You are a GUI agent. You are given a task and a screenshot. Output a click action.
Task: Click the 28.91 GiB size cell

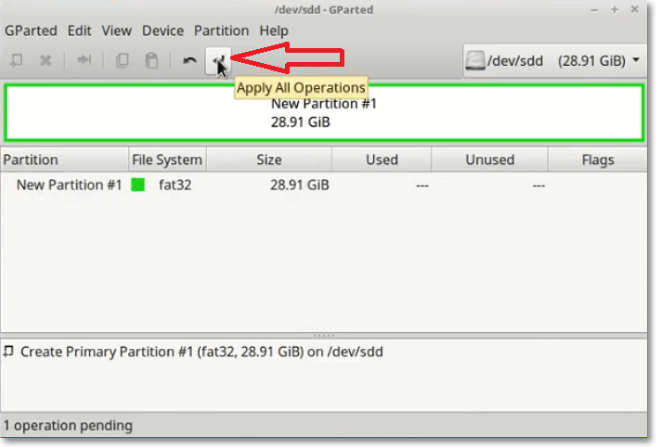tap(300, 185)
